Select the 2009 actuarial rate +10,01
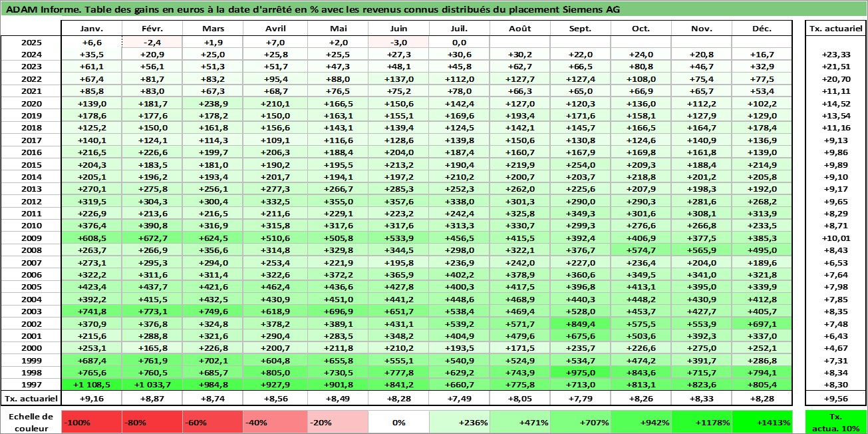 (x=836, y=239)
